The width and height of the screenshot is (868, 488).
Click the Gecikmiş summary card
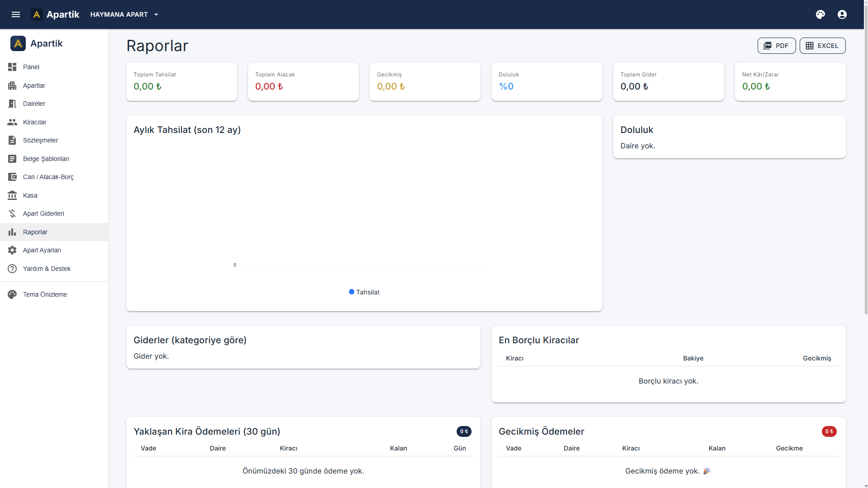(x=425, y=81)
